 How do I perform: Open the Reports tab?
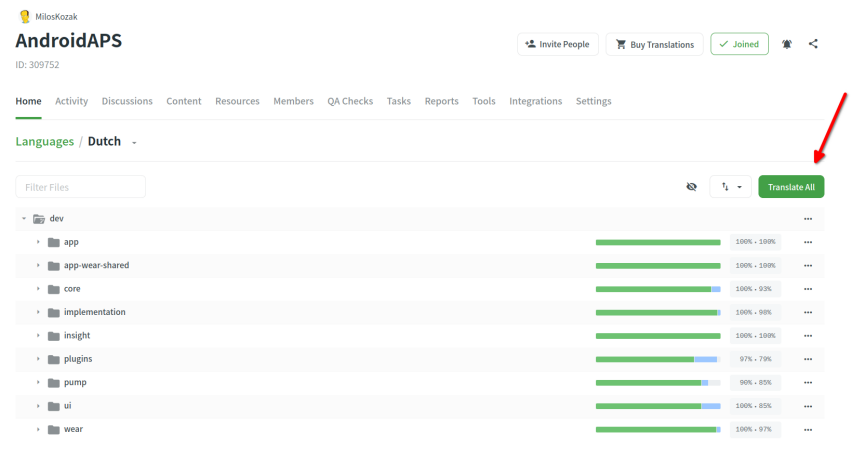tap(442, 101)
